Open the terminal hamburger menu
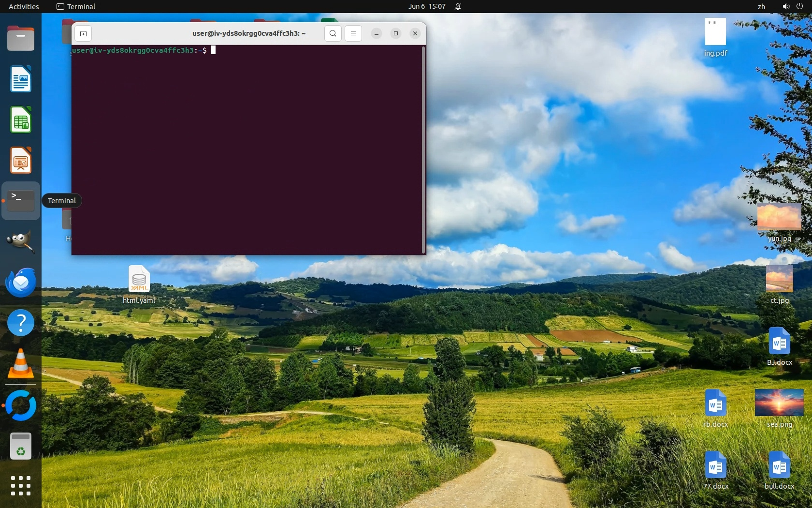Screen dimensions: 812x508 (x=353, y=33)
